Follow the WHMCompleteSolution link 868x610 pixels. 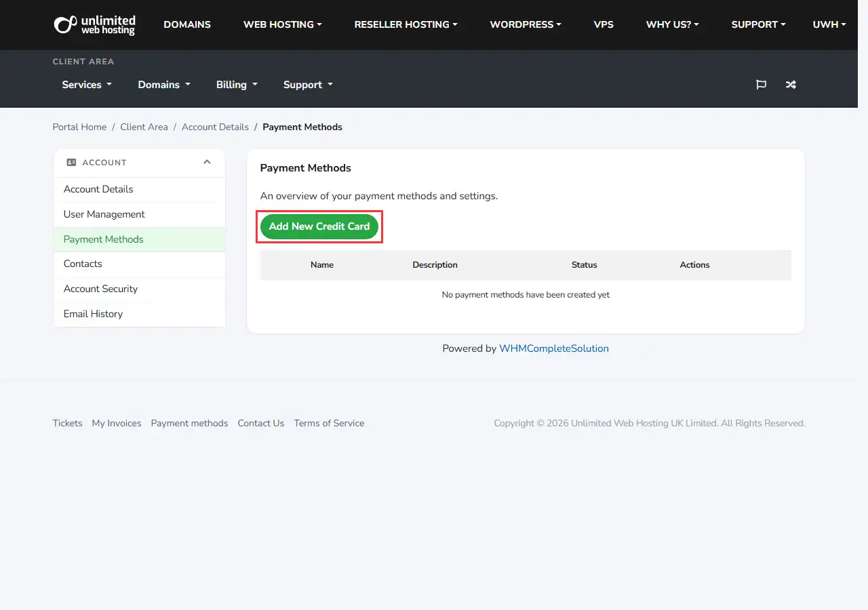[554, 348]
